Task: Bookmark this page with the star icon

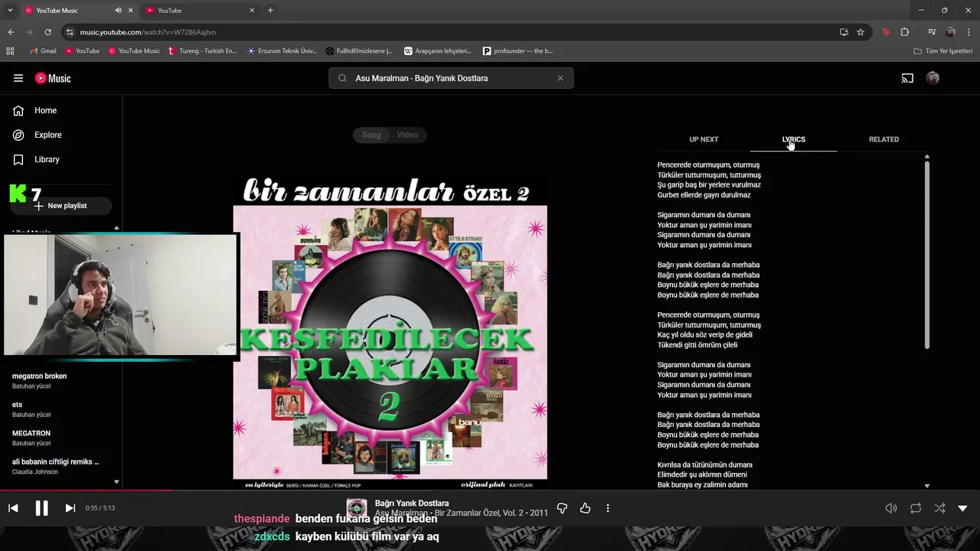Action: click(861, 32)
